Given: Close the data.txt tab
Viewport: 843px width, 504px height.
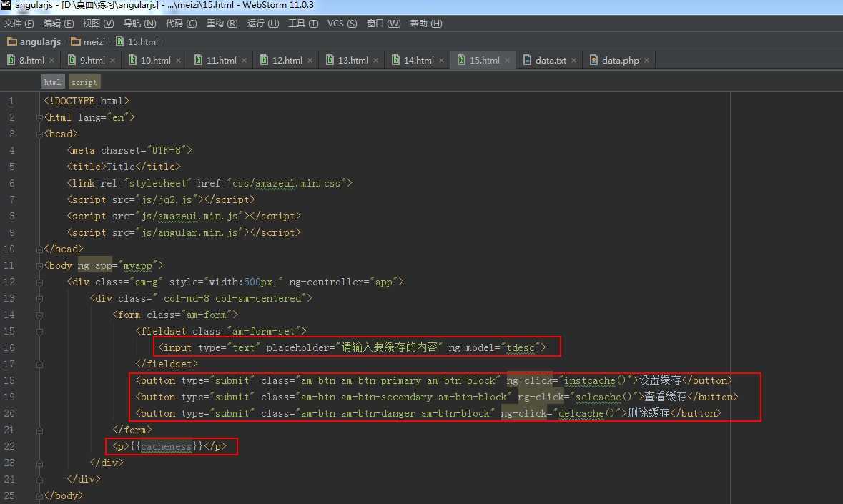Looking at the screenshot, I should pyautogui.click(x=573, y=61).
